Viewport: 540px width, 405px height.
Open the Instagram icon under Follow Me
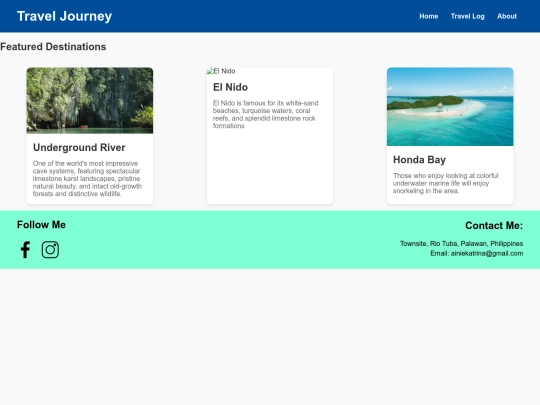tap(50, 250)
